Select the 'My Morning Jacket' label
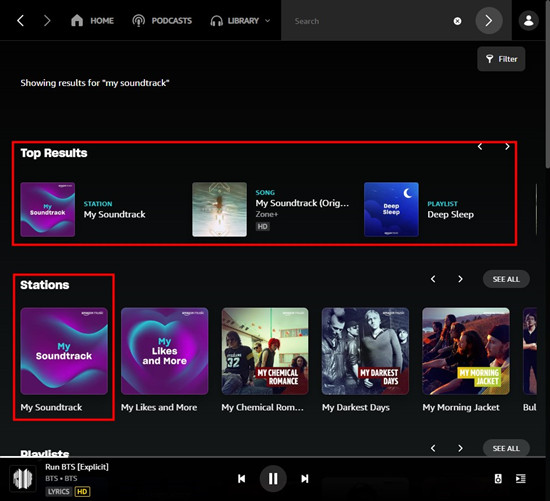This screenshot has width=550, height=501. [461, 407]
